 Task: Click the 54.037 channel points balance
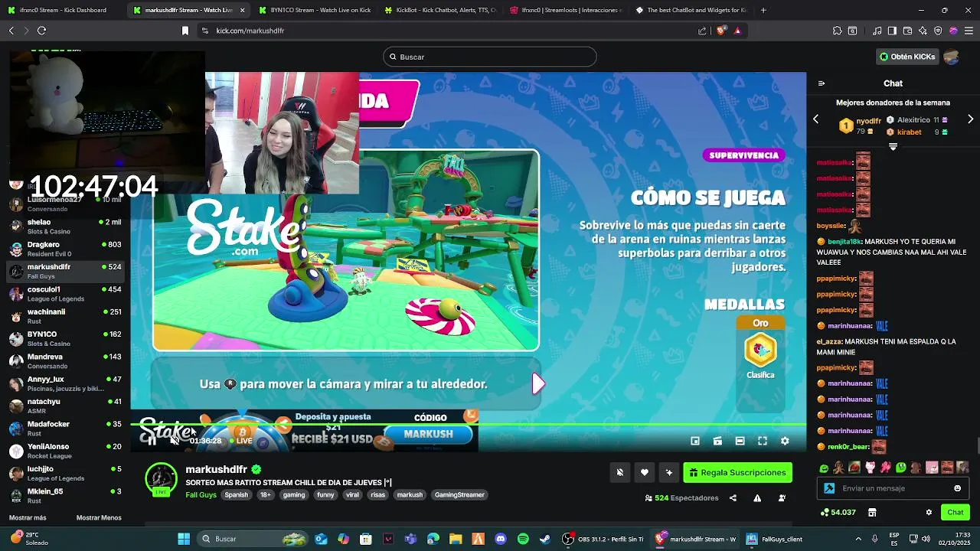pyautogui.click(x=838, y=512)
